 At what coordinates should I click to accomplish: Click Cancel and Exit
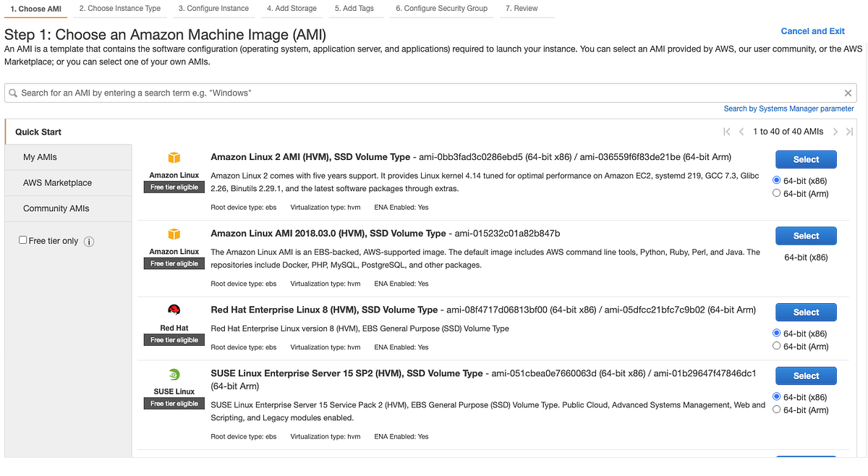point(812,31)
